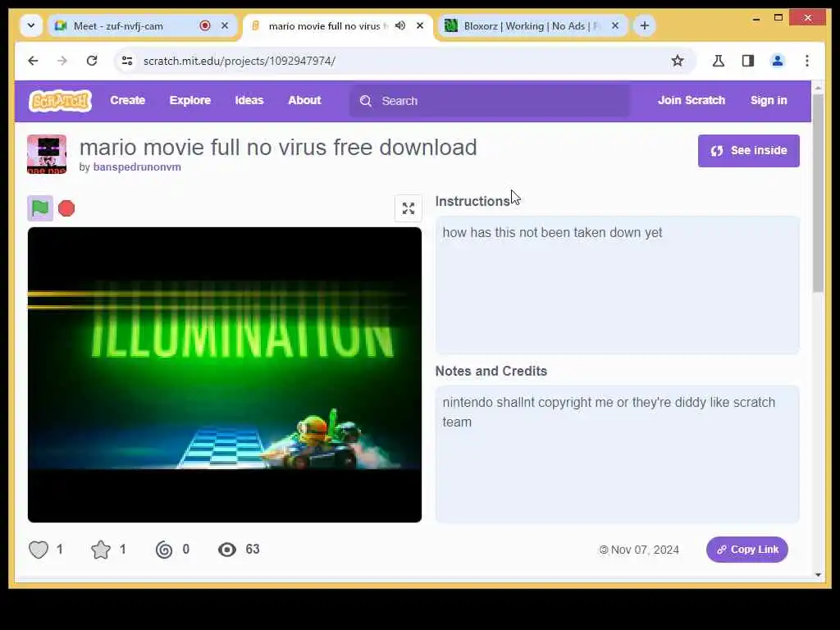Open the Create page
Image resolution: width=840 pixels, height=630 pixels.
(127, 100)
